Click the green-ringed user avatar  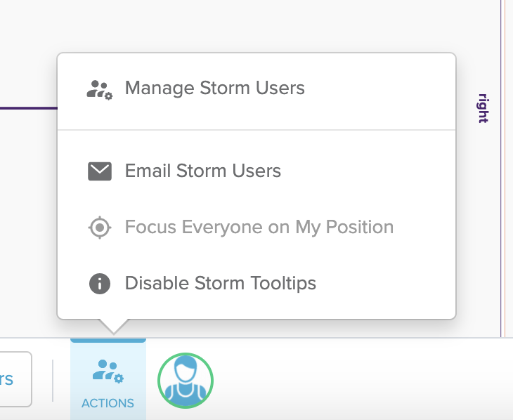coord(186,381)
